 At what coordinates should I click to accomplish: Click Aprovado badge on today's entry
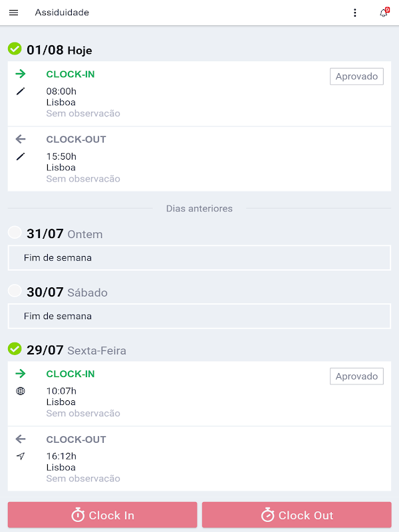tap(356, 76)
